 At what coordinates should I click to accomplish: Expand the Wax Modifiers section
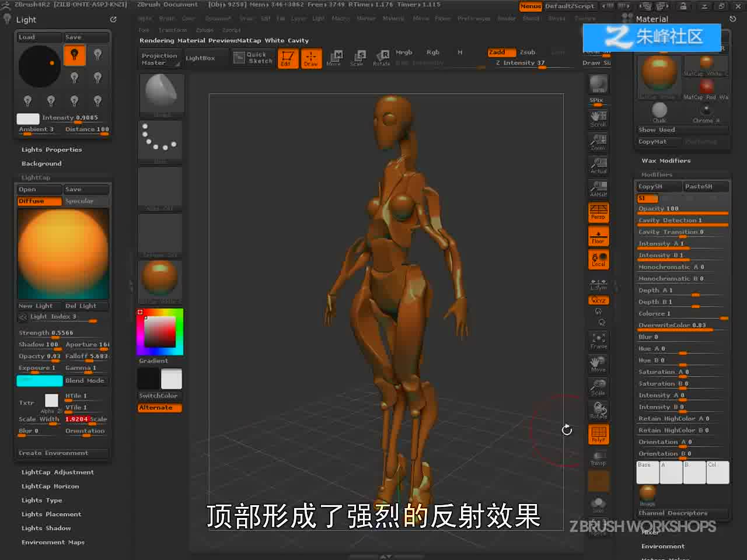[x=666, y=161]
